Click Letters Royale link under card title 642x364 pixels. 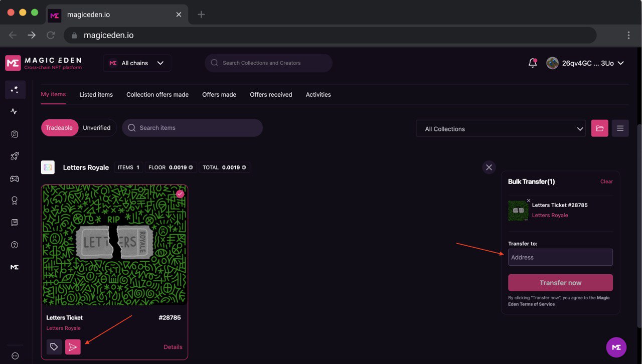click(63, 328)
